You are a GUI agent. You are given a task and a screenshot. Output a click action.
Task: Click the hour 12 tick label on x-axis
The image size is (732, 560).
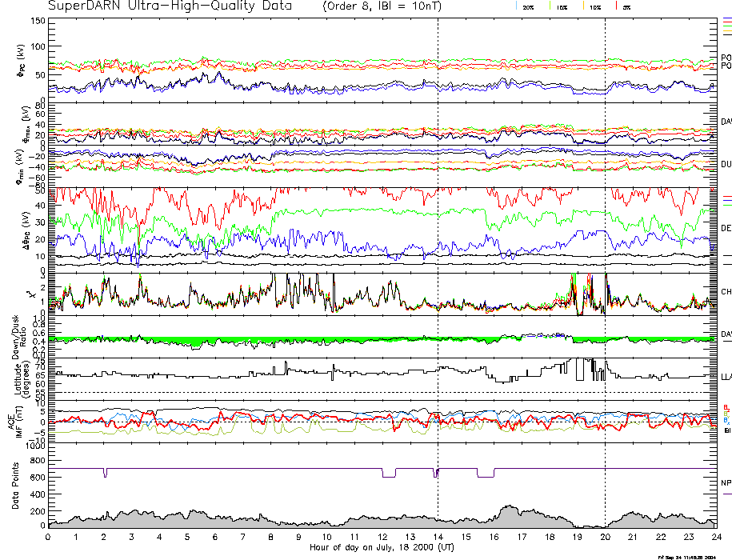[382, 538]
